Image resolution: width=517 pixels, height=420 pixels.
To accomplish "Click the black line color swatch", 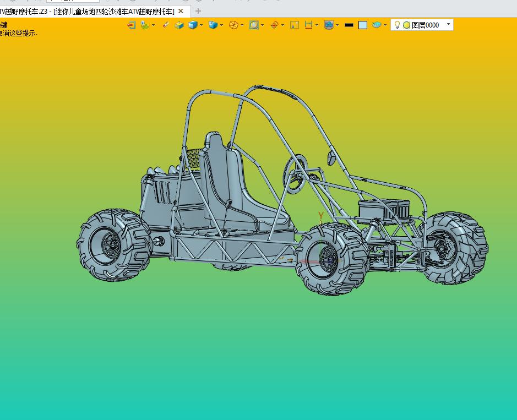I will point(349,25).
